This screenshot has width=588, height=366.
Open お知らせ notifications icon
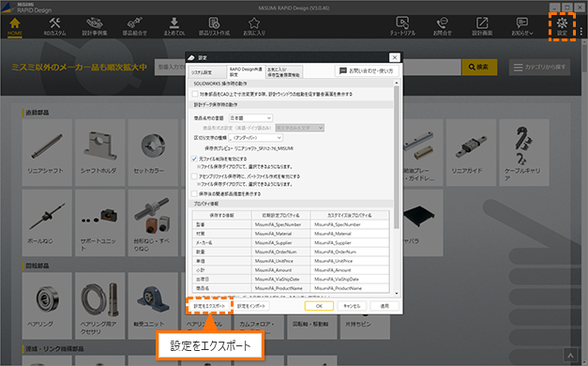tap(522, 26)
